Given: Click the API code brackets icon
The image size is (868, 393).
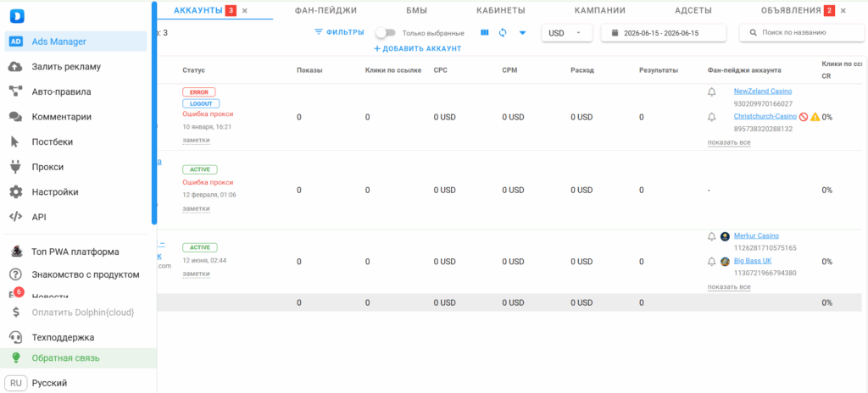Looking at the screenshot, I should tap(15, 217).
